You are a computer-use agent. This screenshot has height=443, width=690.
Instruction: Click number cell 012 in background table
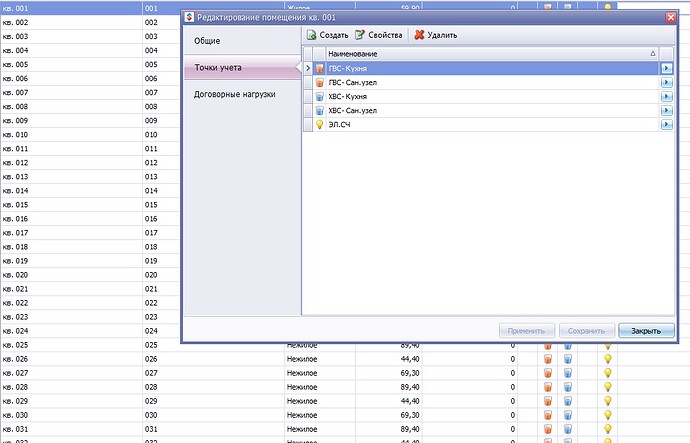(151, 163)
